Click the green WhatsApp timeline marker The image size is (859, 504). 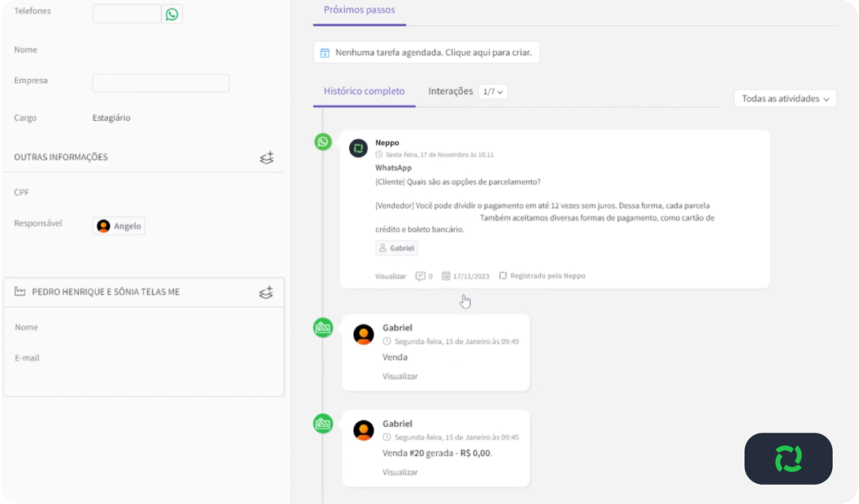(x=323, y=142)
